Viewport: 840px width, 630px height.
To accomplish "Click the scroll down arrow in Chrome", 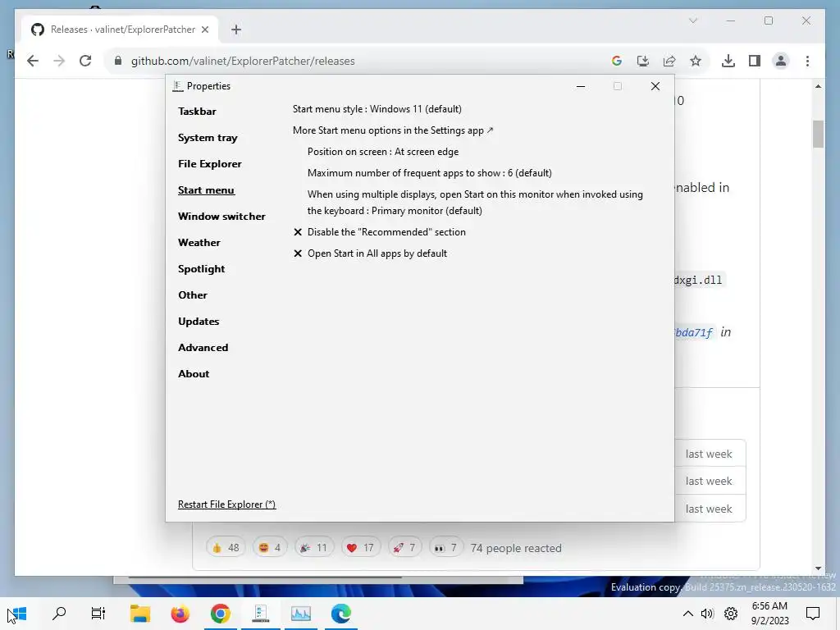I will 818,568.
